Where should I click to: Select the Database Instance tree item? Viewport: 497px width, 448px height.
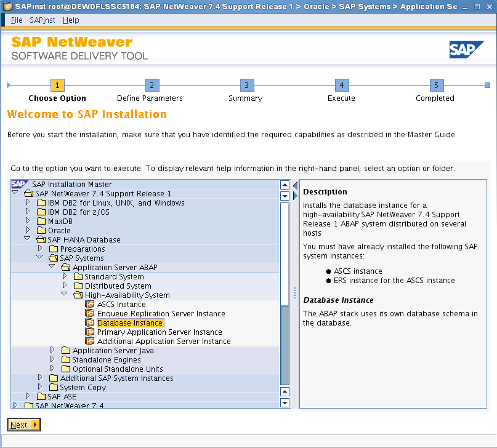pyautogui.click(x=130, y=322)
